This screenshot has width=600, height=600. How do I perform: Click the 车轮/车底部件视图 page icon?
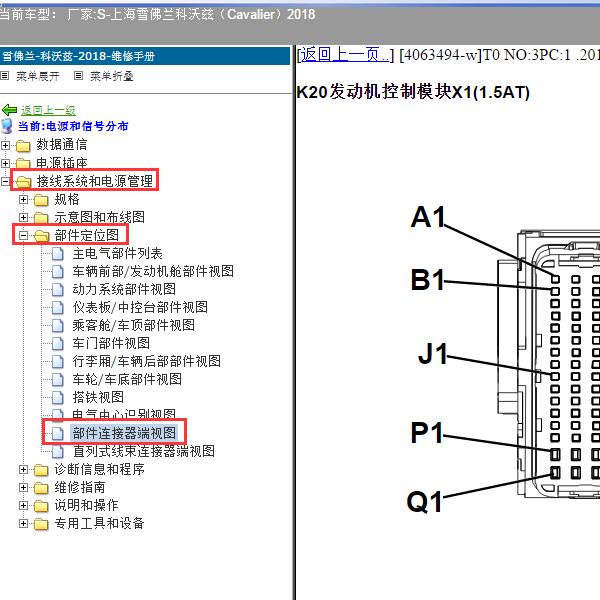point(58,379)
